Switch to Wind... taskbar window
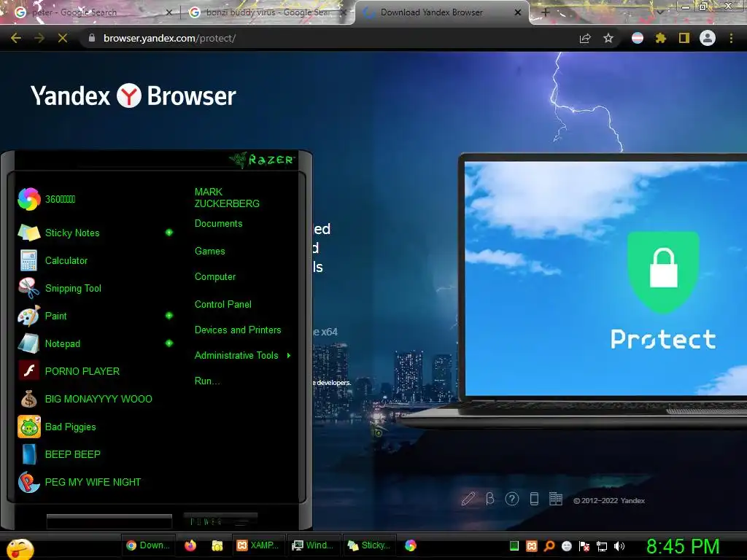 click(x=313, y=545)
